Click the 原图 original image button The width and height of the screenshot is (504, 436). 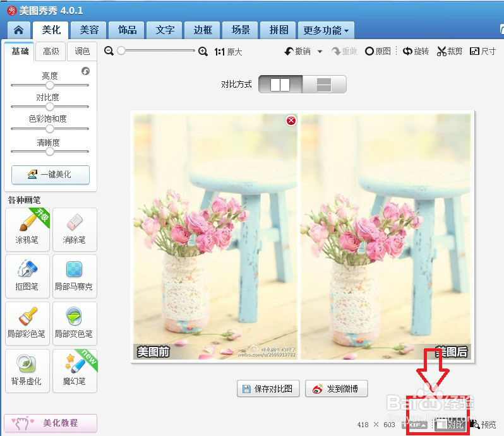pyautogui.click(x=378, y=51)
